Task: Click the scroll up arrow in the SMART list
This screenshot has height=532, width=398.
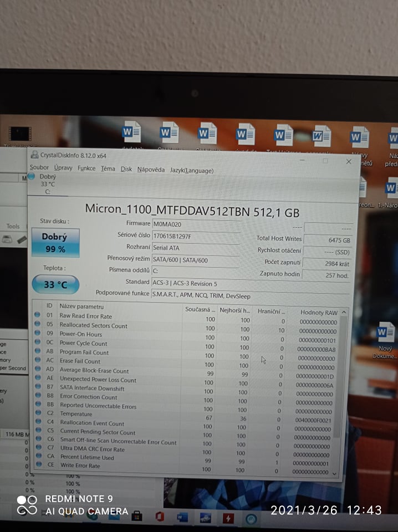Action: pos(344,313)
